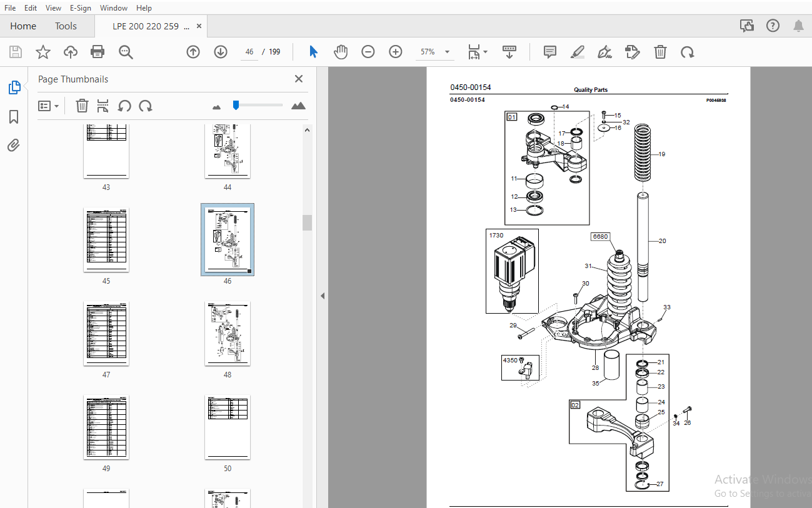
Task: Open the thumbnail options dropdown
Action: pos(48,106)
